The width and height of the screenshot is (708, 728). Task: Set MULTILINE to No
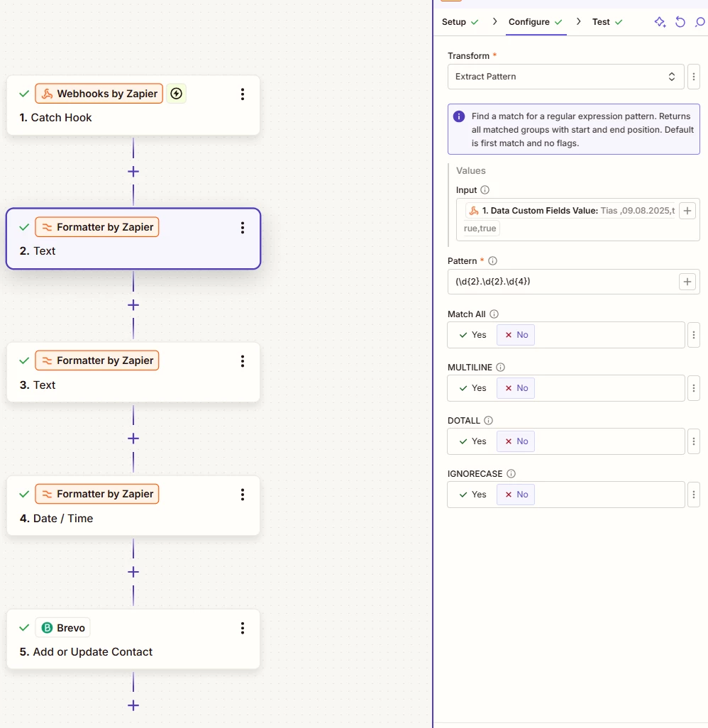pos(516,388)
